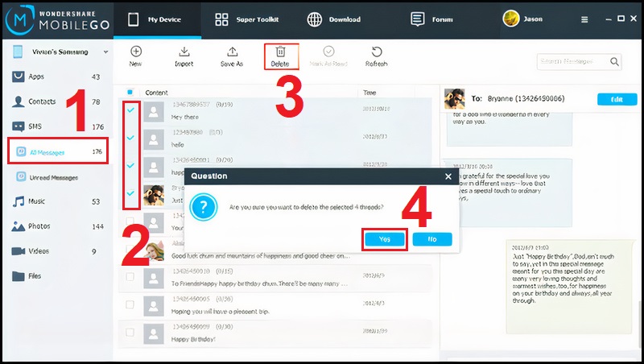Click the question mark dialog icon
Image resolution: width=644 pixels, height=364 pixels.
coord(204,207)
